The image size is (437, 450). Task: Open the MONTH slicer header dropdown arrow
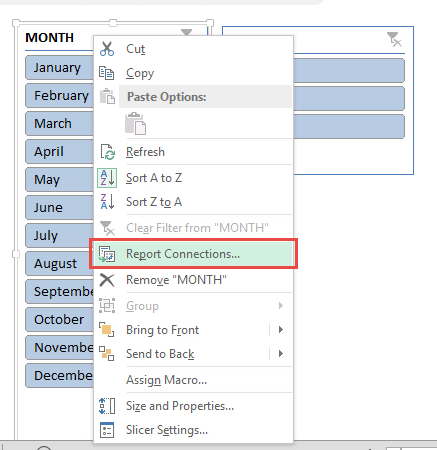pyautogui.click(x=186, y=32)
